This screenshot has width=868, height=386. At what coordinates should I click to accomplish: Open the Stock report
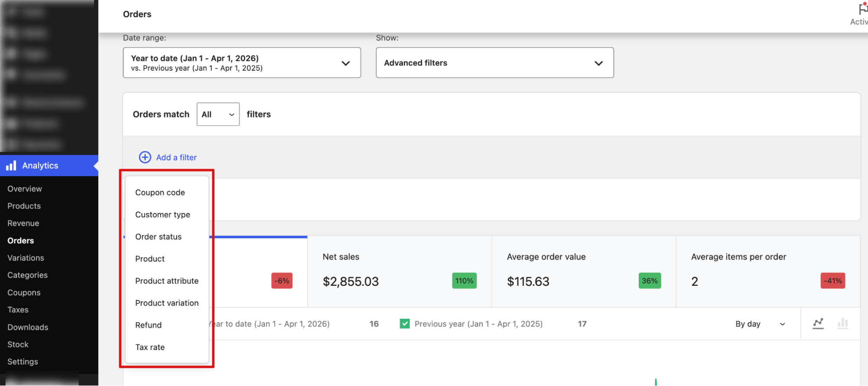click(18, 344)
